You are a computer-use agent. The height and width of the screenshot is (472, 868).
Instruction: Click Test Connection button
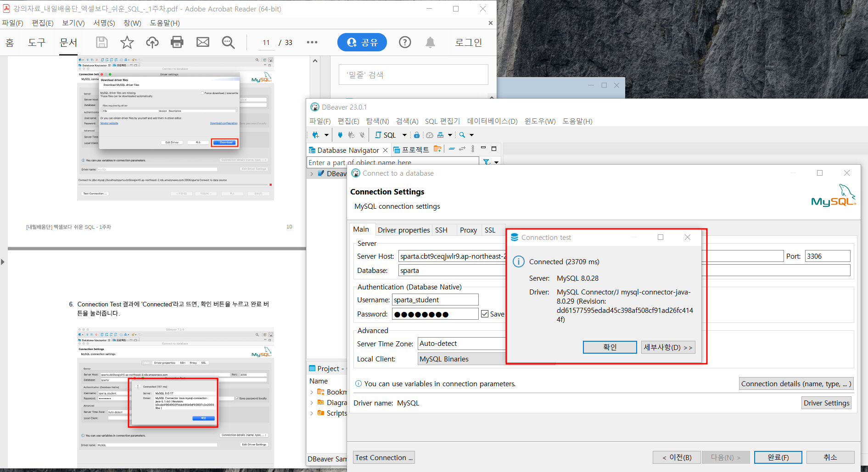pyautogui.click(x=384, y=457)
